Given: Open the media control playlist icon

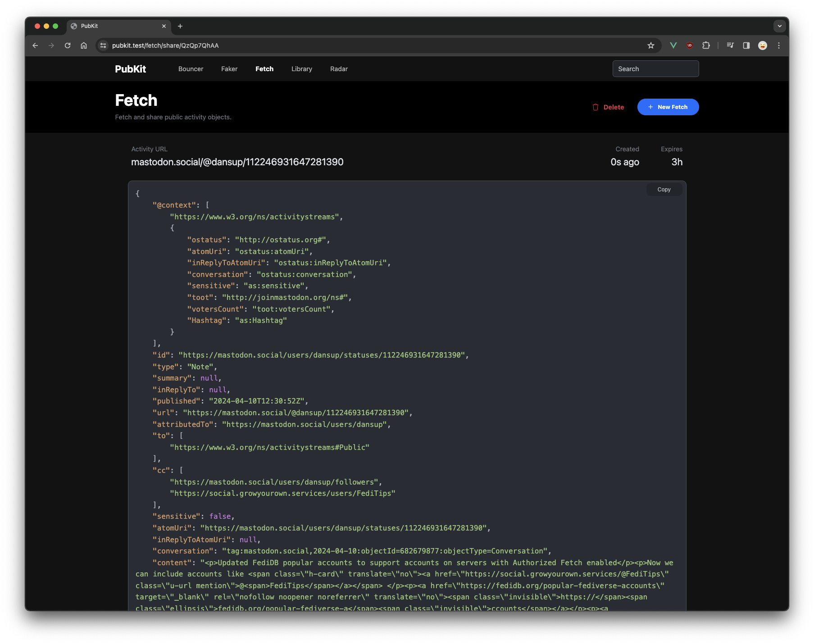Looking at the screenshot, I should pyautogui.click(x=730, y=45).
